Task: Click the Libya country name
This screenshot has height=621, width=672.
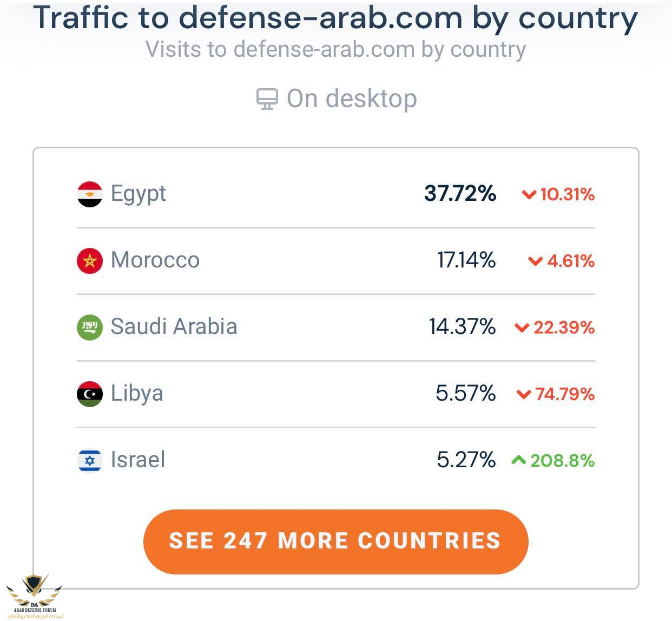Action: point(136,394)
